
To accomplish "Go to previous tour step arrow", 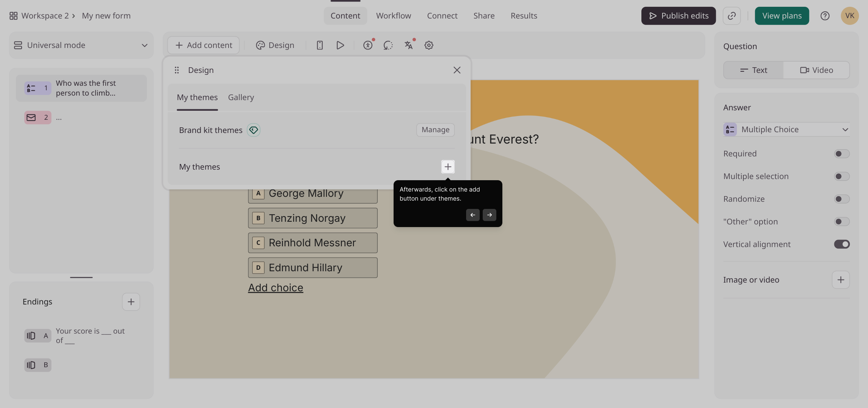I will tap(473, 215).
